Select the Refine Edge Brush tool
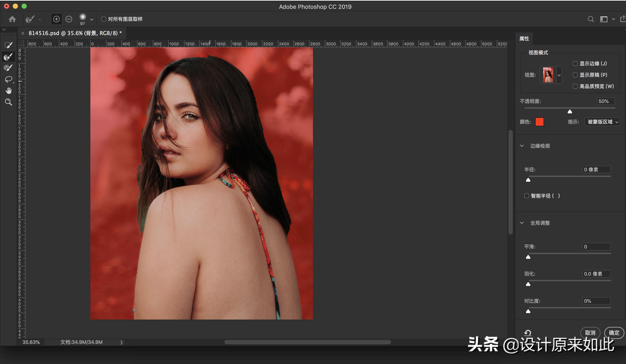 [x=8, y=57]
